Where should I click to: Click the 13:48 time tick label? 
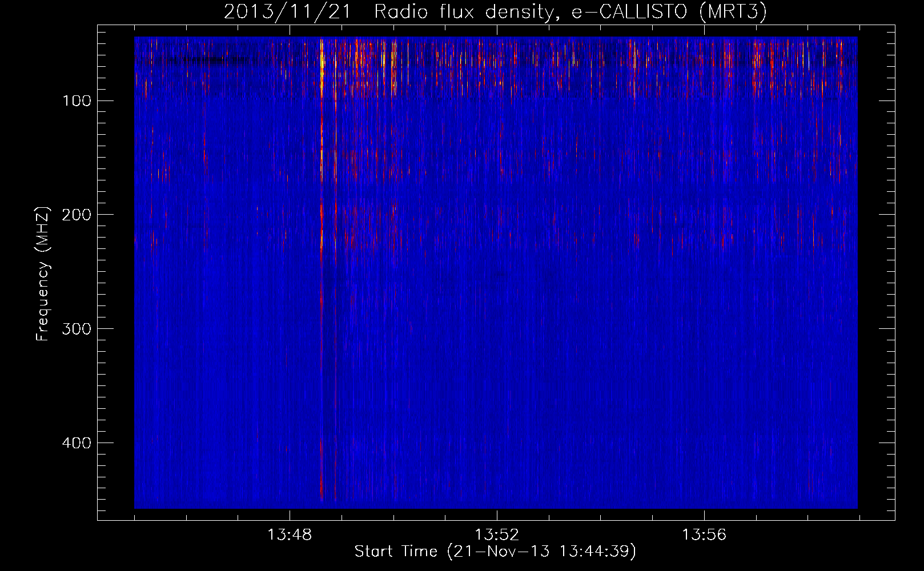pos(290,535)
